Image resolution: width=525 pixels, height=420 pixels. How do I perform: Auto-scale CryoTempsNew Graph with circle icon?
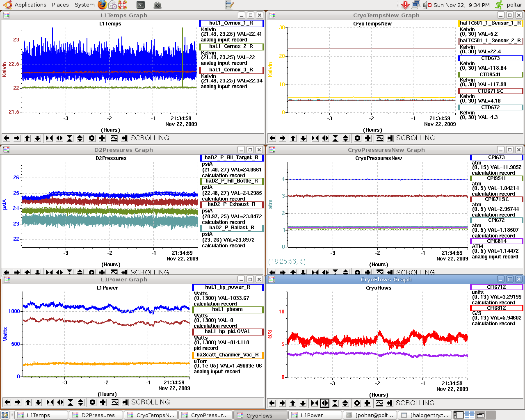coord(358,138)
